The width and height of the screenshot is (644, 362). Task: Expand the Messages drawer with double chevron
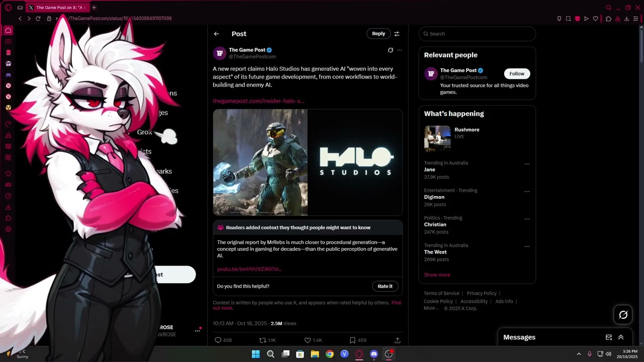point(621,337)
